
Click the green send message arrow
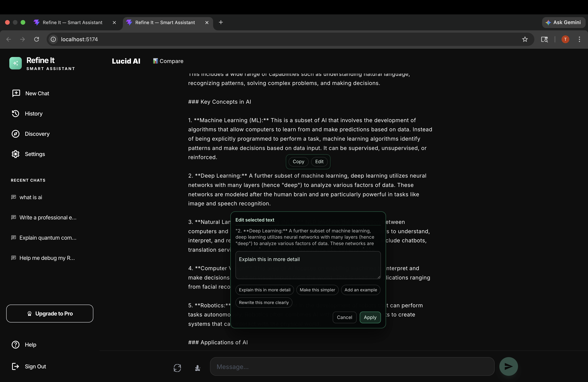(x=508, y=366)
